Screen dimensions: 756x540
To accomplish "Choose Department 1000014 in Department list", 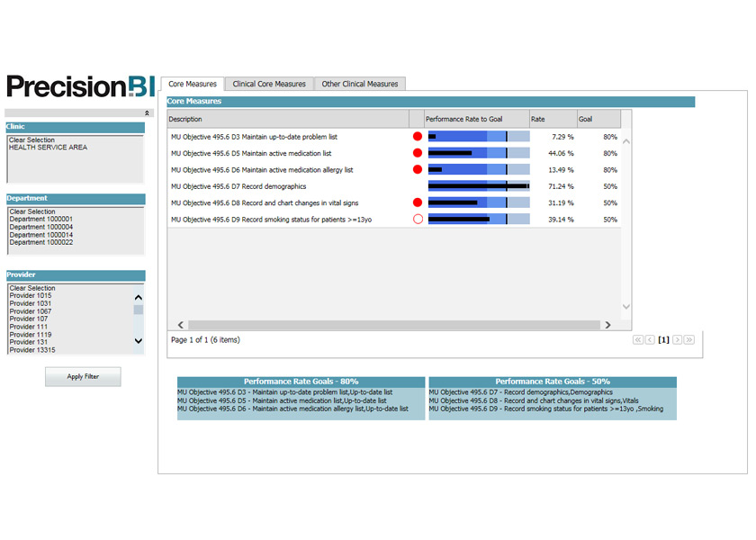I will (41, 235).
